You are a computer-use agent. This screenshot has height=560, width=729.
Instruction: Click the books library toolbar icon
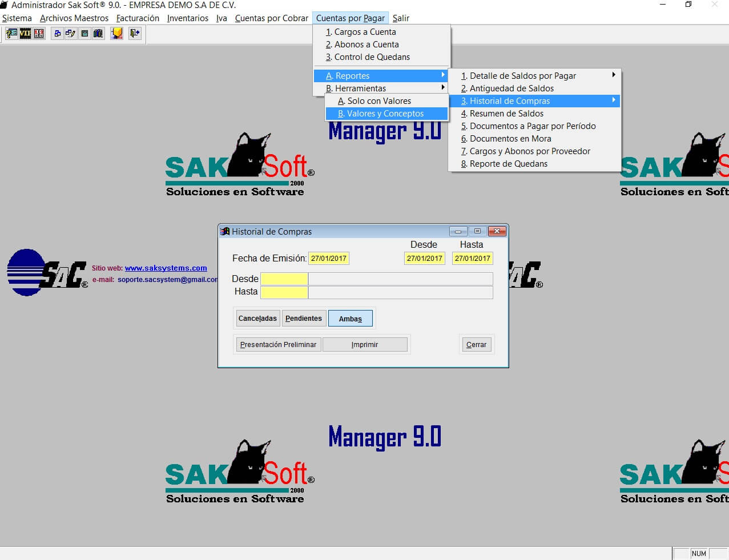tap(98, 34)
